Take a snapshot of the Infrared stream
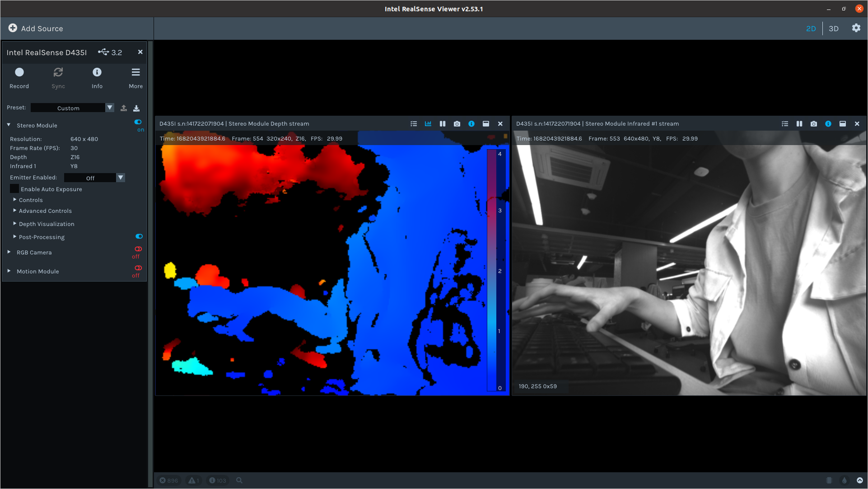 (x=814, y=124)
